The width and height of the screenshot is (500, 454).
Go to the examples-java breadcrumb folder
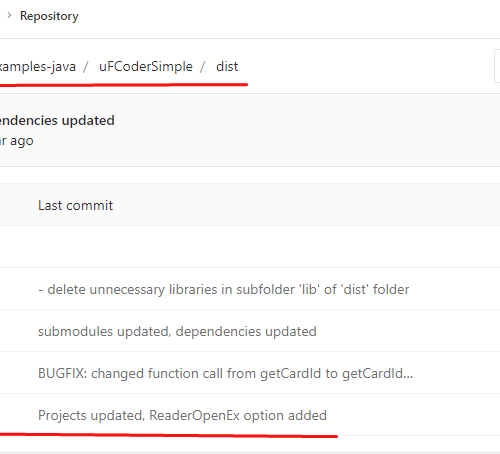coord(38,67)
